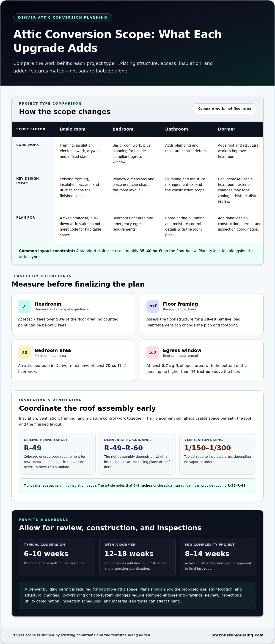This screenshot has height=644, width=275.
Task: Click the 5.7 Egress window icon
Action: tap(153, 352)
